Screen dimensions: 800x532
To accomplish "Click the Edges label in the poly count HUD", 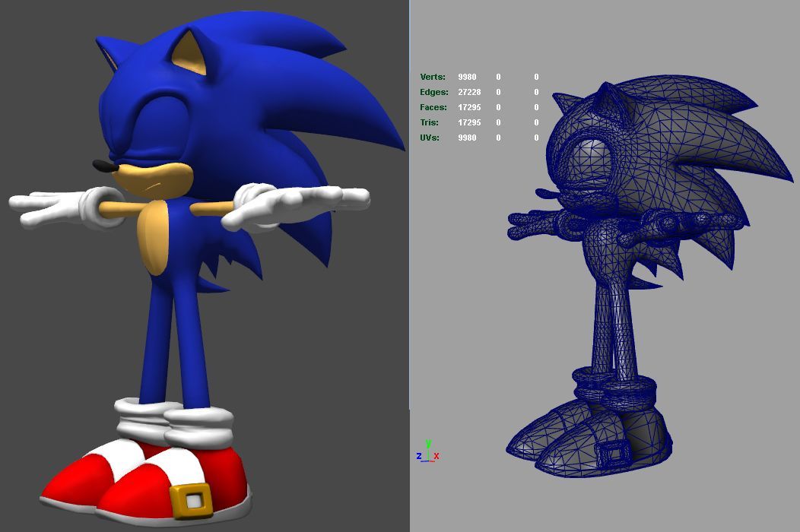I will 433,92.
